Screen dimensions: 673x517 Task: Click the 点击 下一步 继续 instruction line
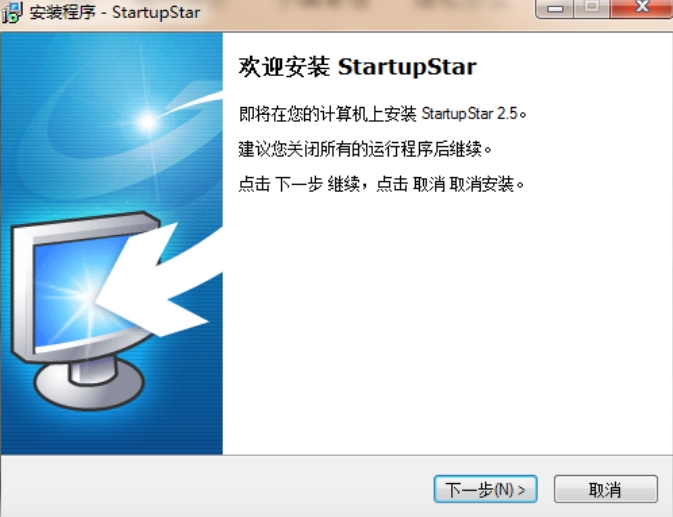[x=381, y=184]
